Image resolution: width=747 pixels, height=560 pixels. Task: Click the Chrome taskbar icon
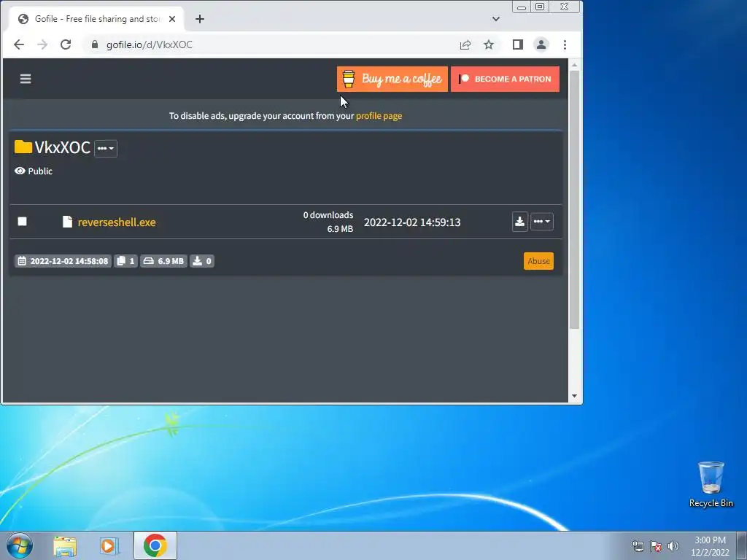(155, 545)
